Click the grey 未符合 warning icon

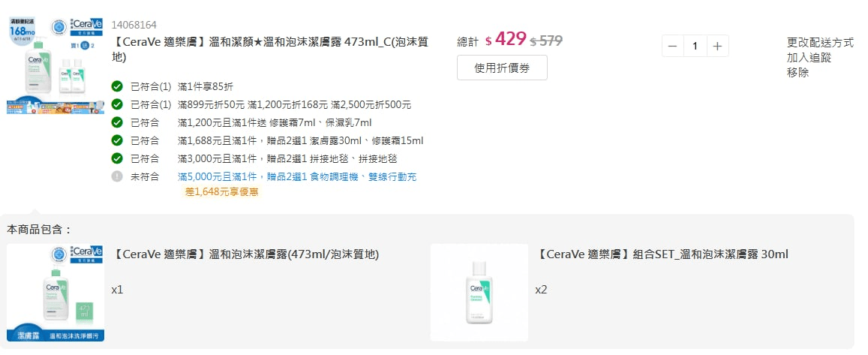pos(117,176)
